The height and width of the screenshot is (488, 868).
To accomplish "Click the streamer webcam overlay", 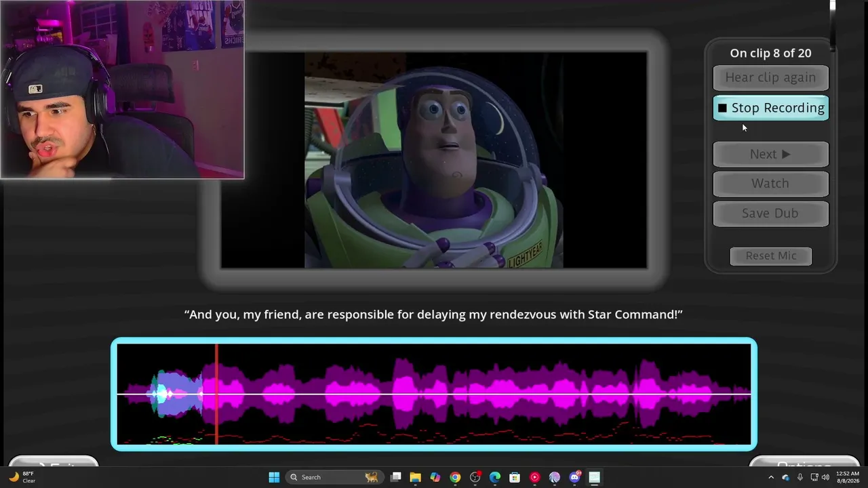I will [122, 89].
